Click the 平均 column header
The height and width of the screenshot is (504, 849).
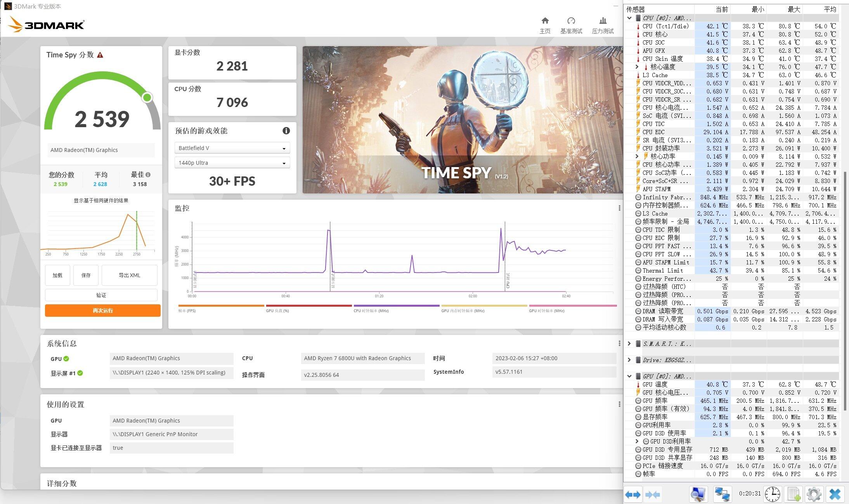coord(821,9)
